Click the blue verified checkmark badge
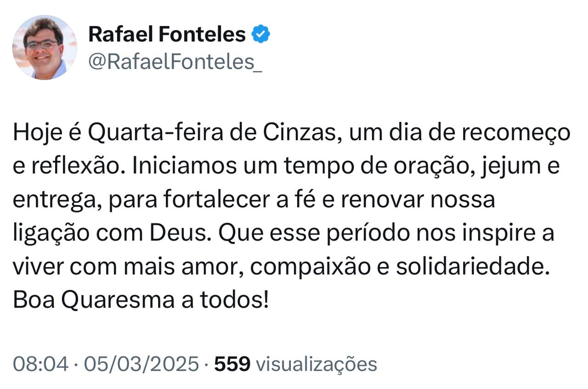Screen dimensions: 588x389 pos(261,35)
